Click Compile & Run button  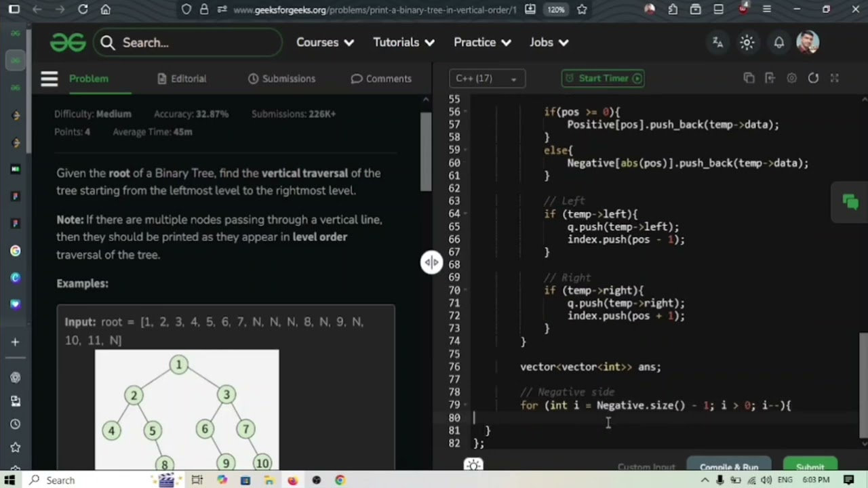tap(729, 467)
